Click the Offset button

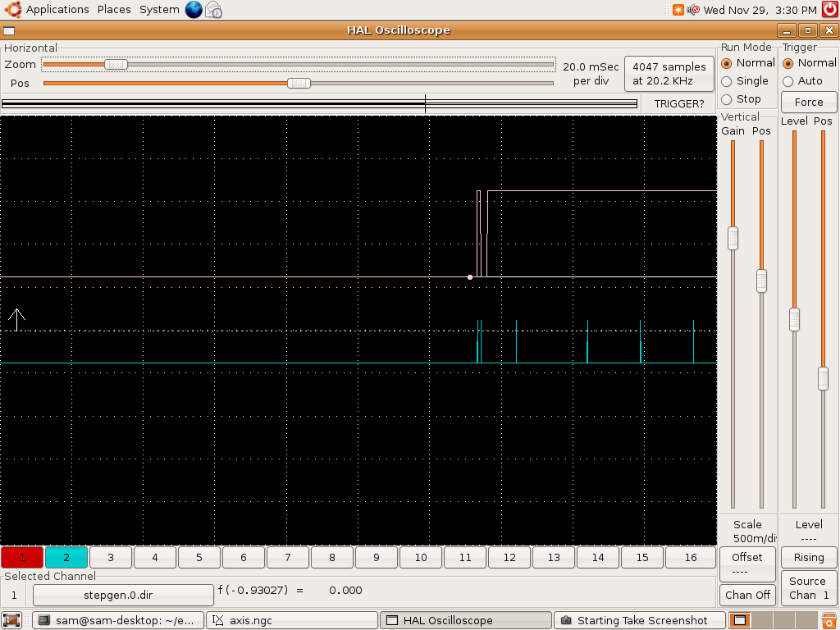coord(746,564)
